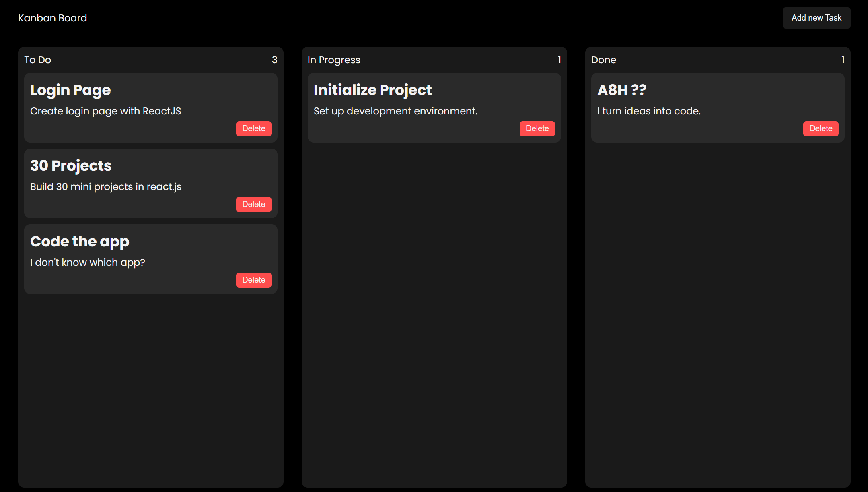Click 'Create login page with ReactJS' description
The height and width of the screenshot is (492, 868).
point(105,111)
